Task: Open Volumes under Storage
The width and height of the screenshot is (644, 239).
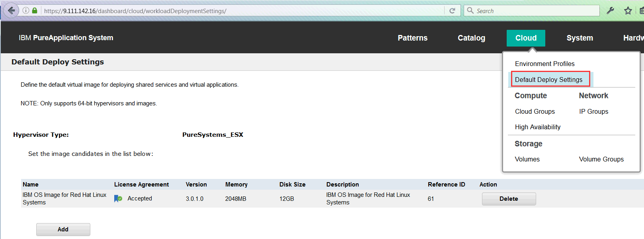Action: [527, 159]
